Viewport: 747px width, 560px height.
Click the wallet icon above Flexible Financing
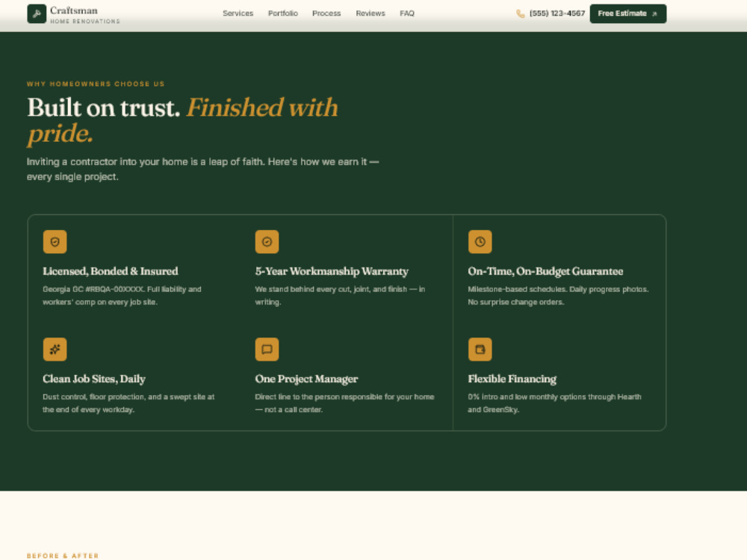click(x=480, y=349)
